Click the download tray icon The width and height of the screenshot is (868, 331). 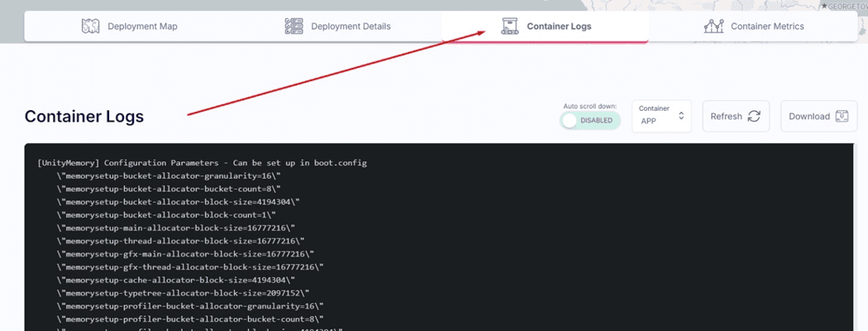tap(842, 116)
